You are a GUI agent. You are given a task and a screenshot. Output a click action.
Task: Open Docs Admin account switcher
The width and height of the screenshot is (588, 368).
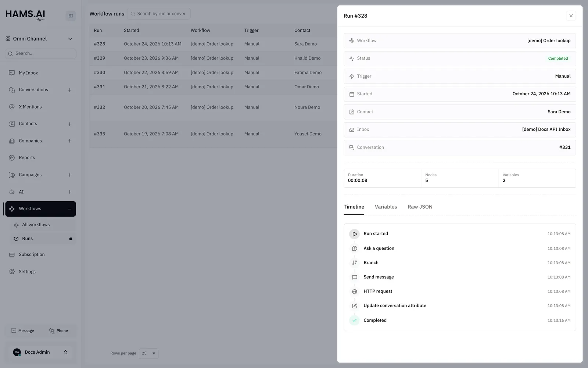[40, 352]
